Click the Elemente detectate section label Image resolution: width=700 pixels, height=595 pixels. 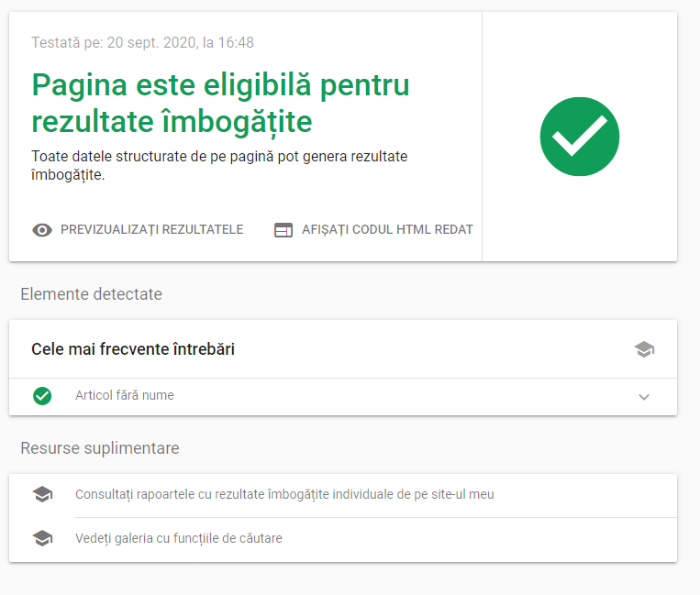click(x=91, y=294)
